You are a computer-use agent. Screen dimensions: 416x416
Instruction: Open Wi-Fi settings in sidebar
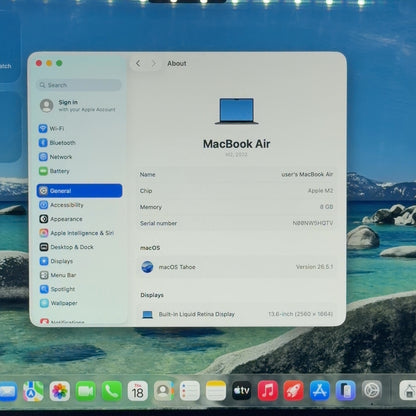pyautogui.click(x=52, y=128)
